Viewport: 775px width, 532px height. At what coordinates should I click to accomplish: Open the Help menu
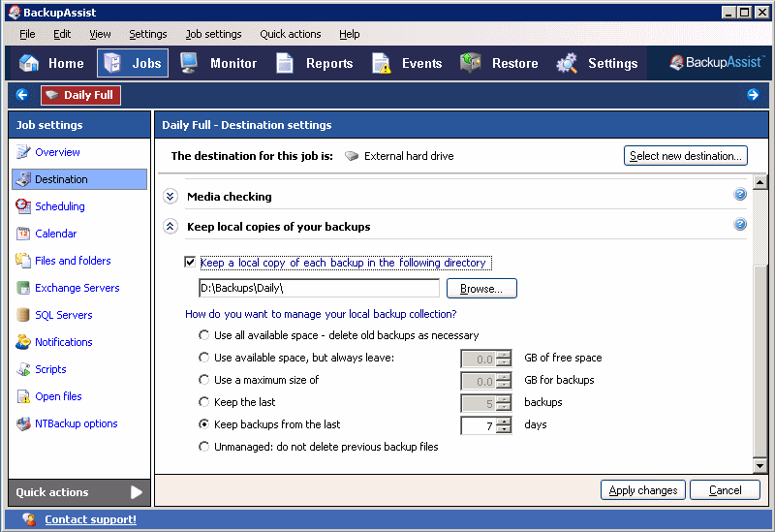pos(350,34)
